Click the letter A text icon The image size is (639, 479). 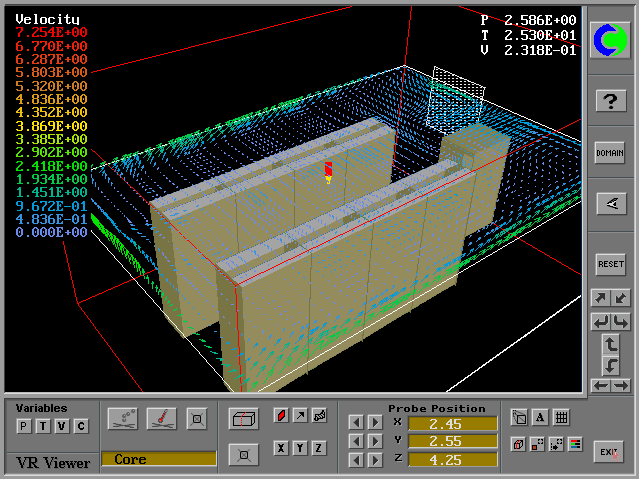click(540, 418)
